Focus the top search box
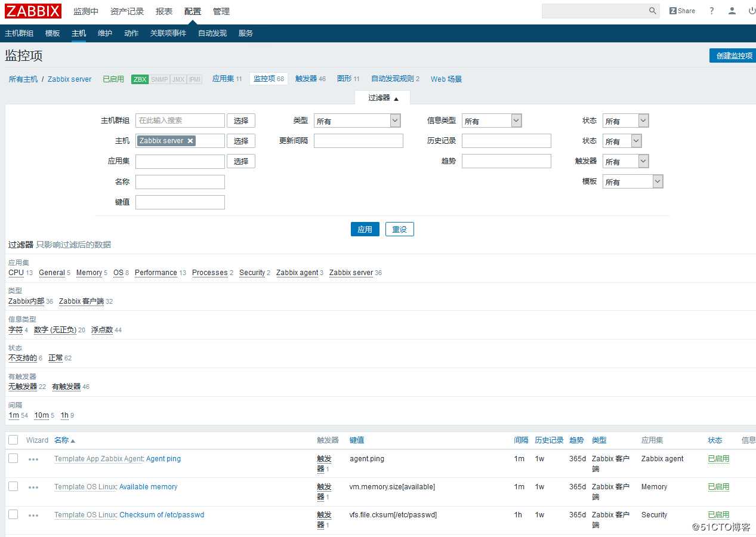 594,11
